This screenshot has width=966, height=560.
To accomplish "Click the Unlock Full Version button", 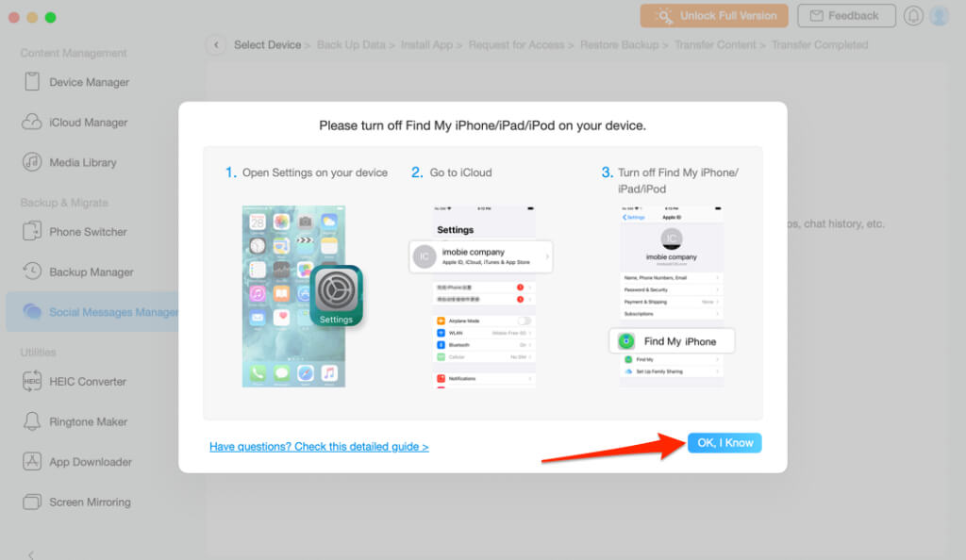I will 714,16.
